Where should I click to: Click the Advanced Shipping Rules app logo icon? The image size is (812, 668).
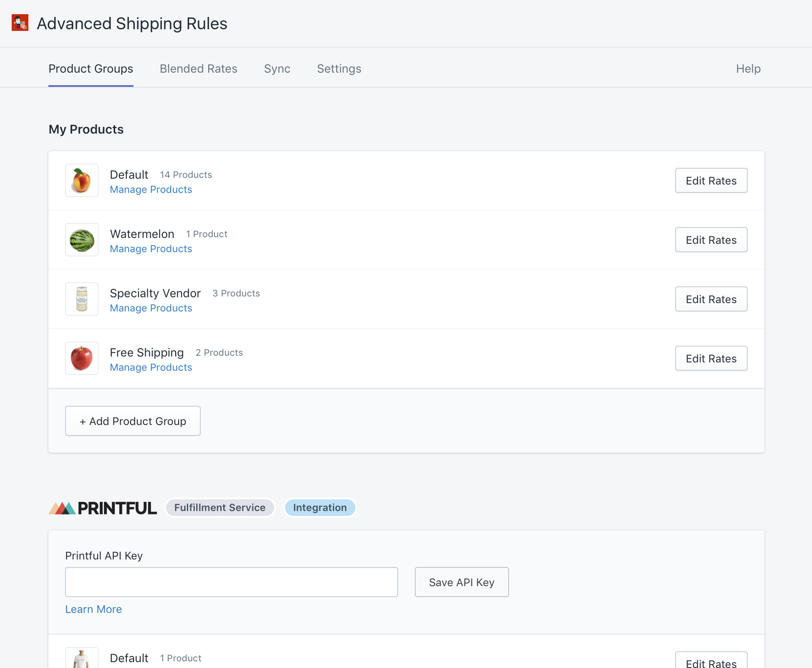click(x=20, y=23)
